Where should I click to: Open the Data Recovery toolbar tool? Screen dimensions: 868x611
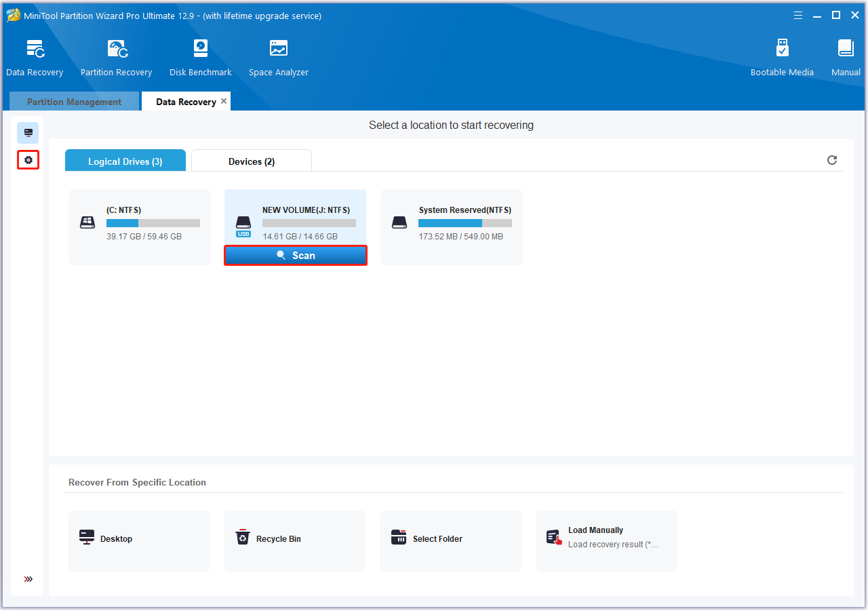[x=35, y=58]
